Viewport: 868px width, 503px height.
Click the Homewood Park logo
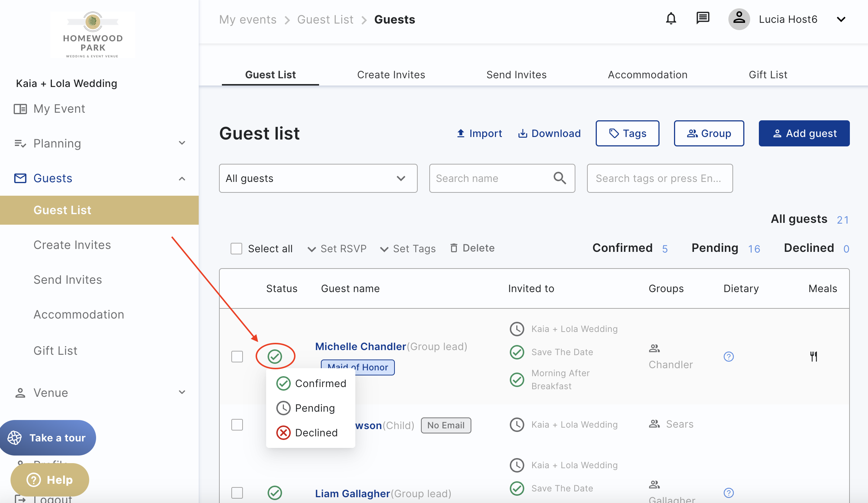(x=93, y=35)
